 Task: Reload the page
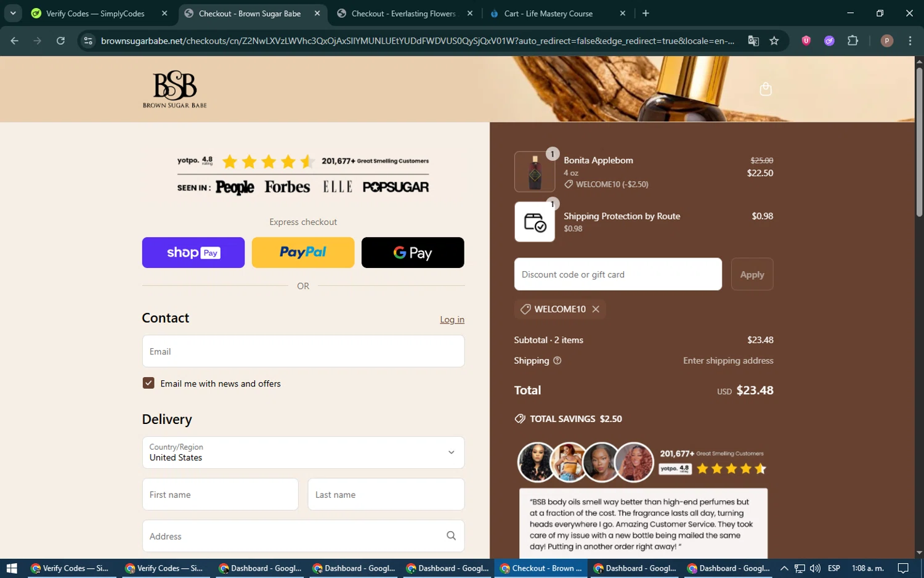(60, 41)
